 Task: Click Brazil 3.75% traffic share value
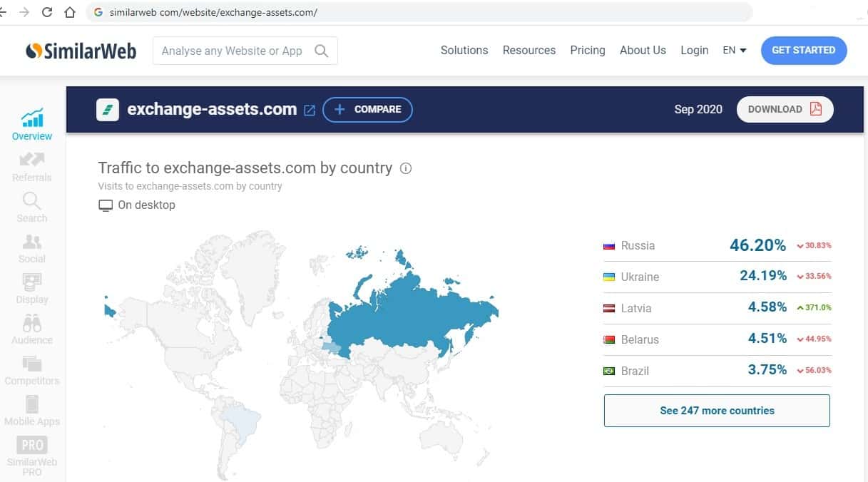click(767, 371)
